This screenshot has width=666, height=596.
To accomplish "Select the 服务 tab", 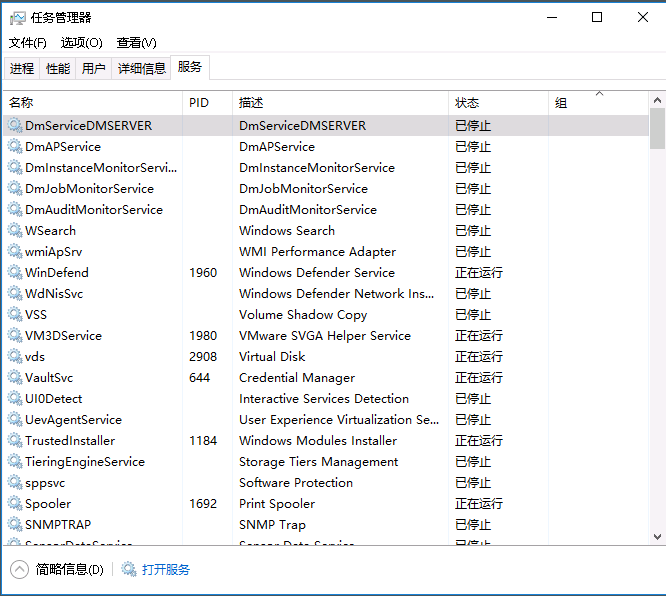I will 189,67.
